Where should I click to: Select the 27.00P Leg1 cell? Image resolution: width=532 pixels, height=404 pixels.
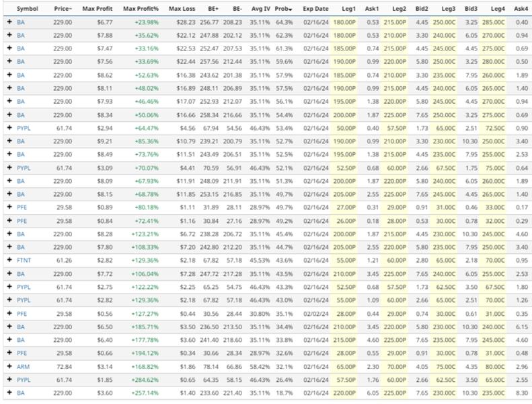click(x=346, y=207)
